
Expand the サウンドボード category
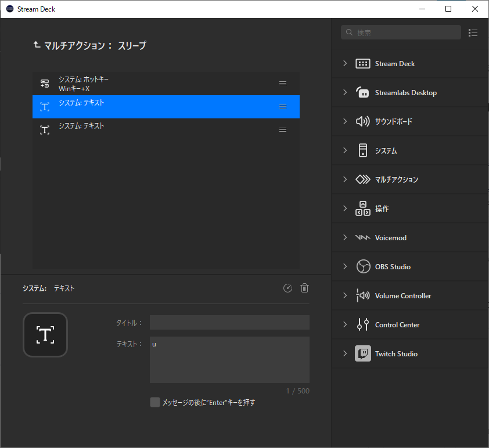(345, 121)
